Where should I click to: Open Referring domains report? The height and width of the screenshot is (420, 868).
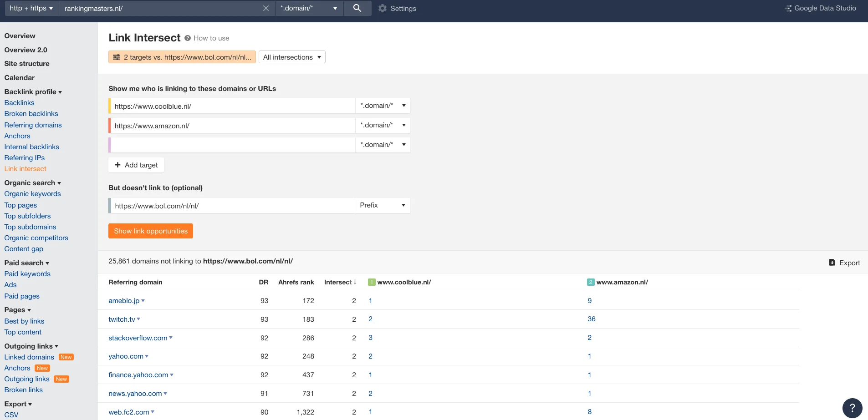pyautogui.click(x=33, y=125)
